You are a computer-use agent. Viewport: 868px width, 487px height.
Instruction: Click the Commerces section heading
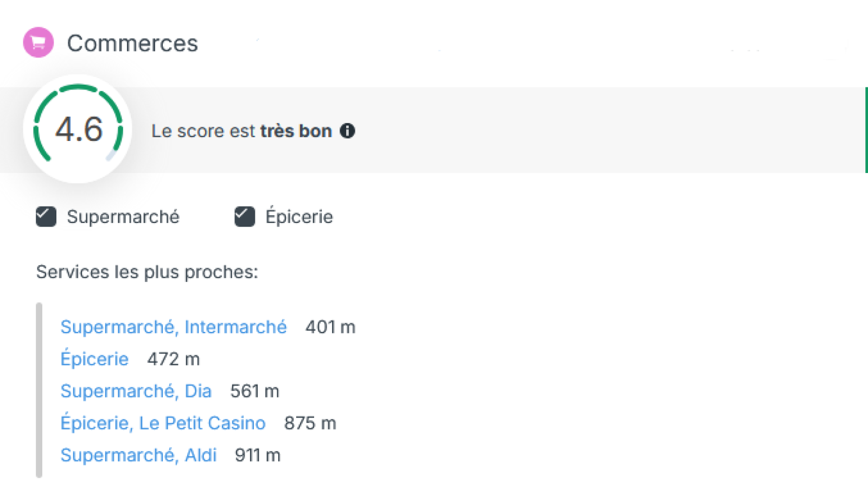point(132,43)
